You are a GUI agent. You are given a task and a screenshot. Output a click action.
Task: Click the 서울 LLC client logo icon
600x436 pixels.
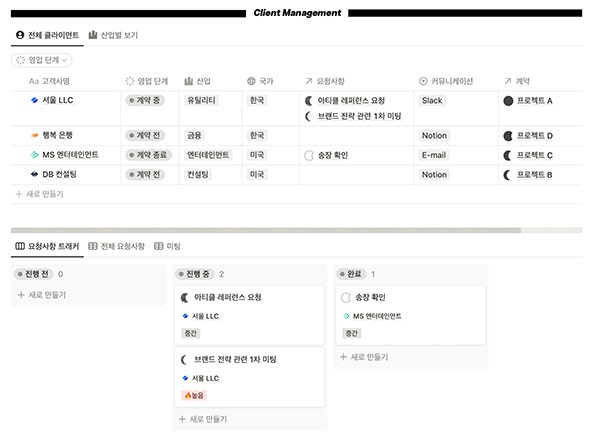click(x=34, y=100)
